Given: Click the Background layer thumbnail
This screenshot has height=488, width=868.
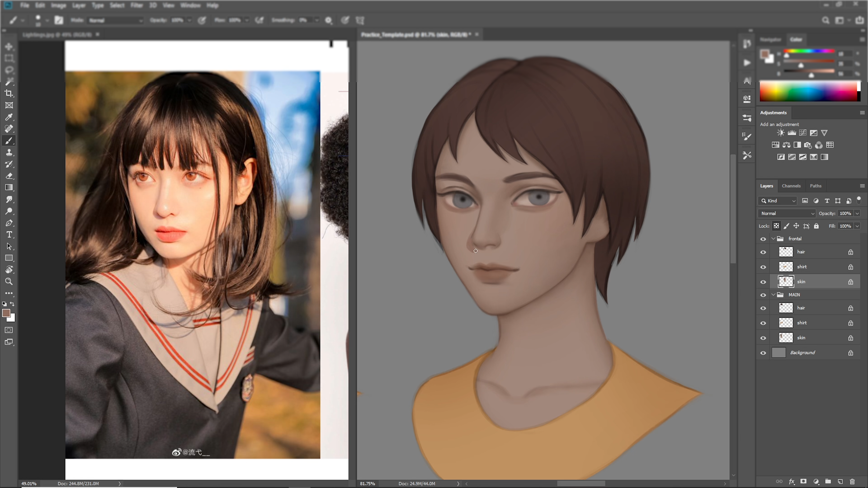Looking at the screenshot, I should click(x=778, y=352).
